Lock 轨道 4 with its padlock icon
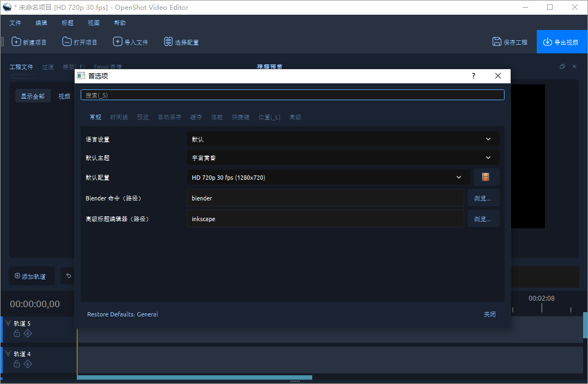588x384 pixels. [x=16, y=364]
